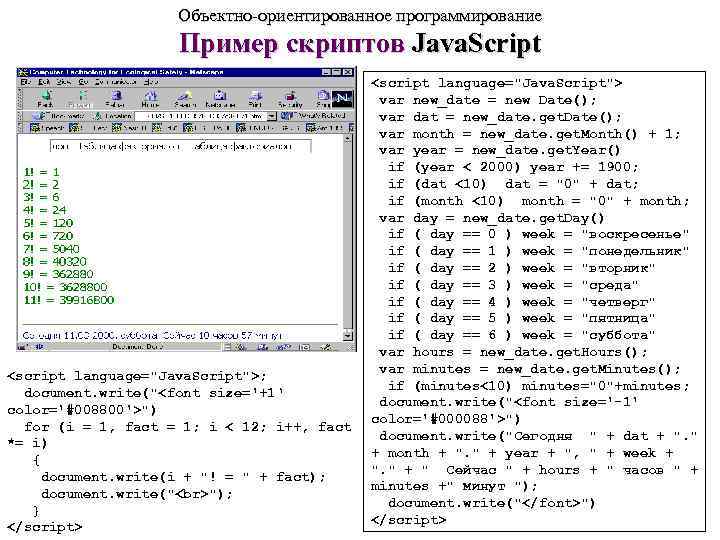Screen dimensions: 720x540
Task: Click the scrollbar up arrow in browser
Action: click(x=348, y=138)
